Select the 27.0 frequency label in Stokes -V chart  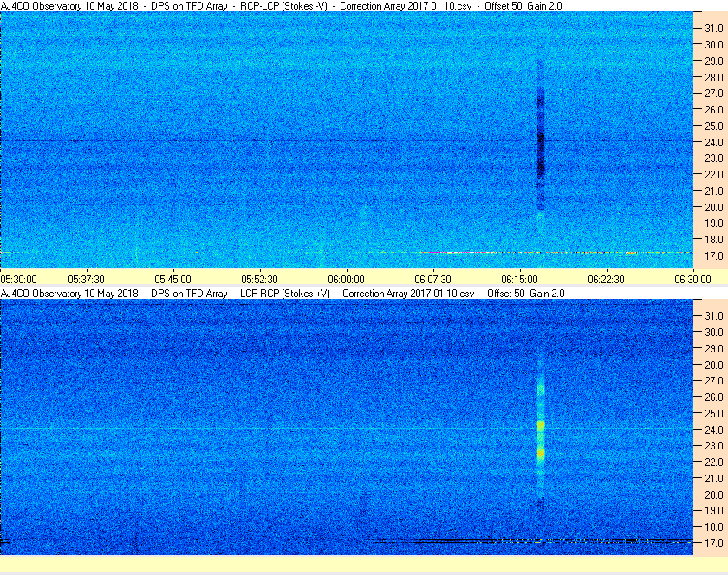tap(714, 94)
